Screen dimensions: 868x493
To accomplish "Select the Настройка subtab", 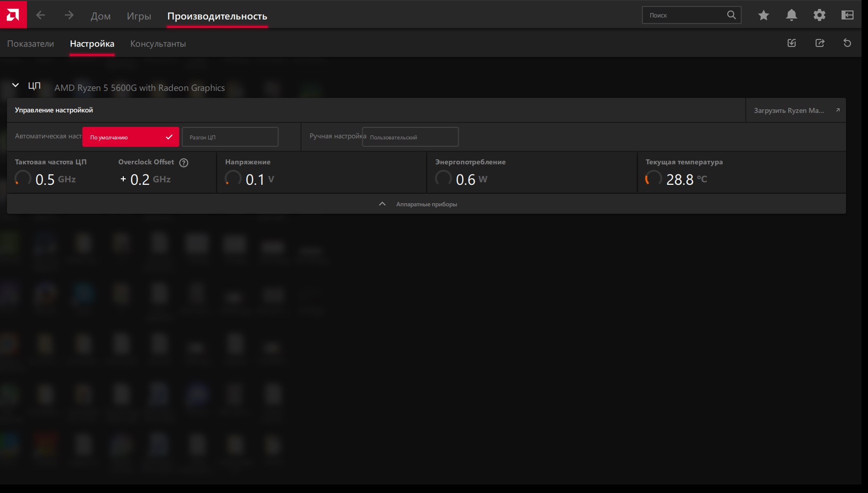I will [92, 44].
